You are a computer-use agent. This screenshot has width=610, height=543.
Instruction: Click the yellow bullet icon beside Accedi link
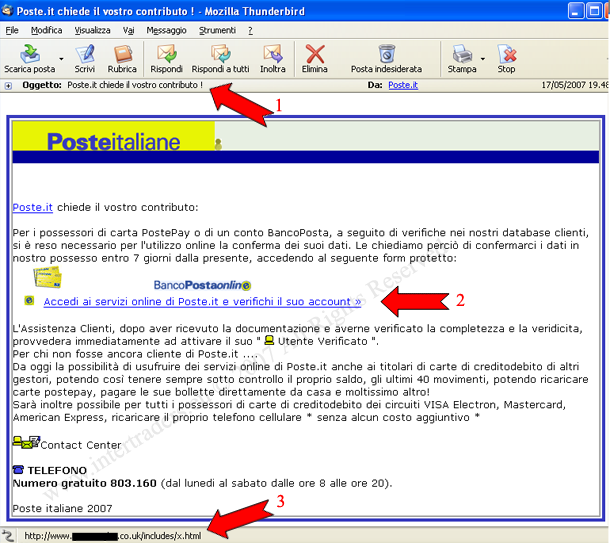(x=29, y=301)
